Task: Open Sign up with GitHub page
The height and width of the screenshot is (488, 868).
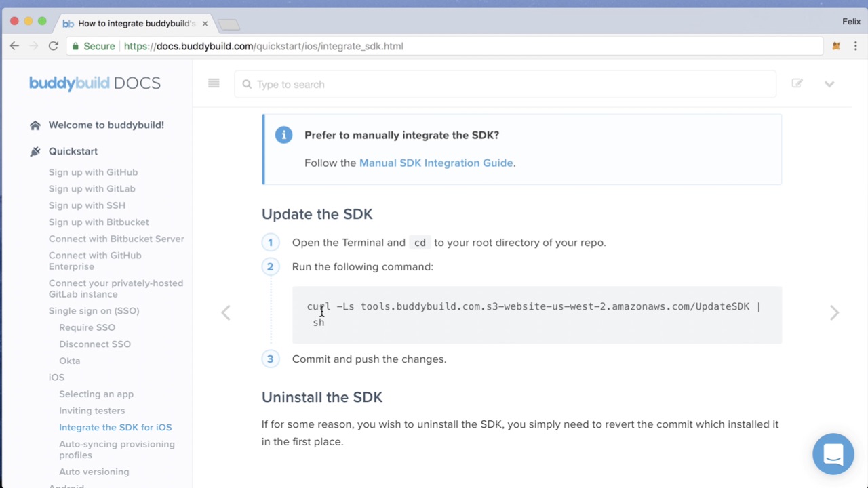Action: pyautogui.click(x=93, y=171)
